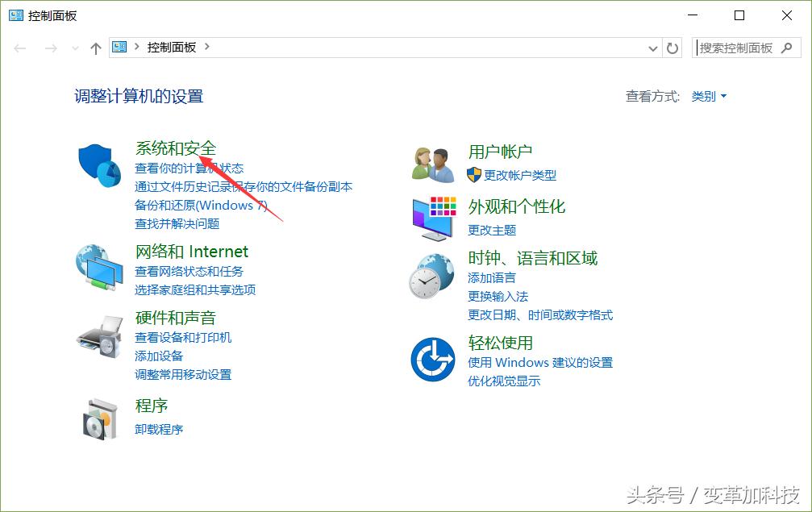Click 添加语言 link
The width and height of the screenshot is (812, 512).
click(492, 278)
